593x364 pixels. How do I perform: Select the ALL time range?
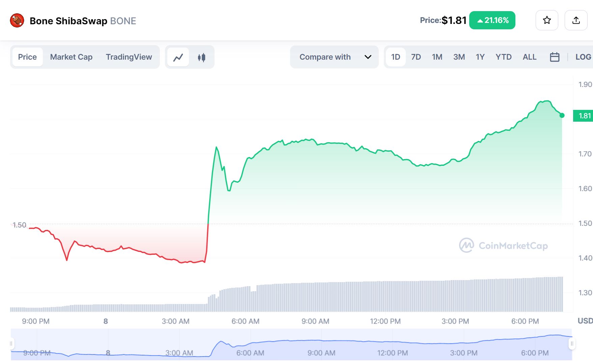pos(530,57)
